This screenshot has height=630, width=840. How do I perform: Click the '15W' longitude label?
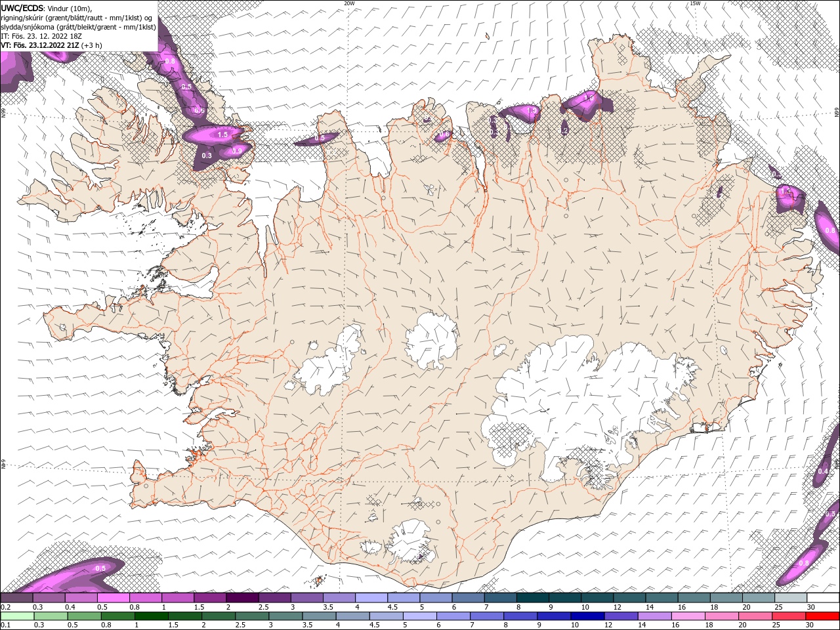695,3
